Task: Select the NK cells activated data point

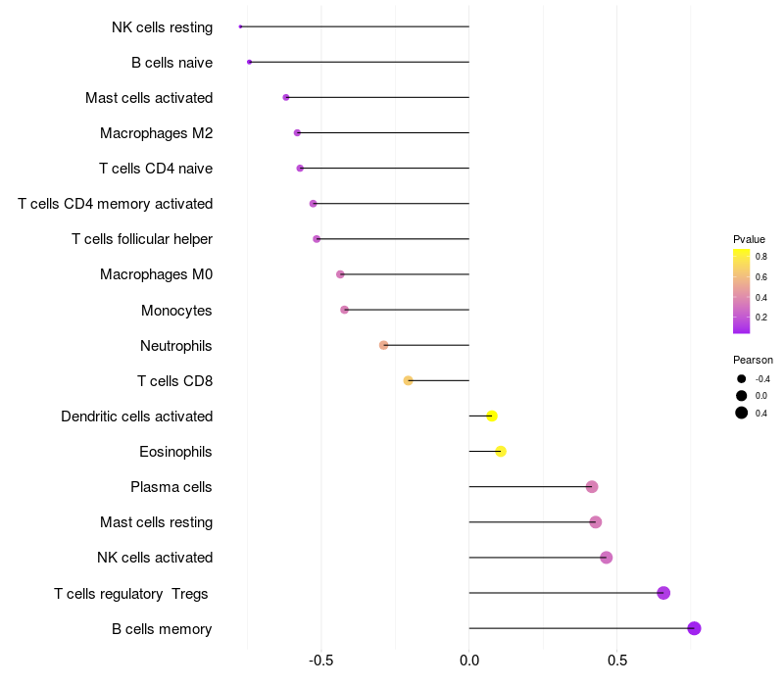Action: 606,558
